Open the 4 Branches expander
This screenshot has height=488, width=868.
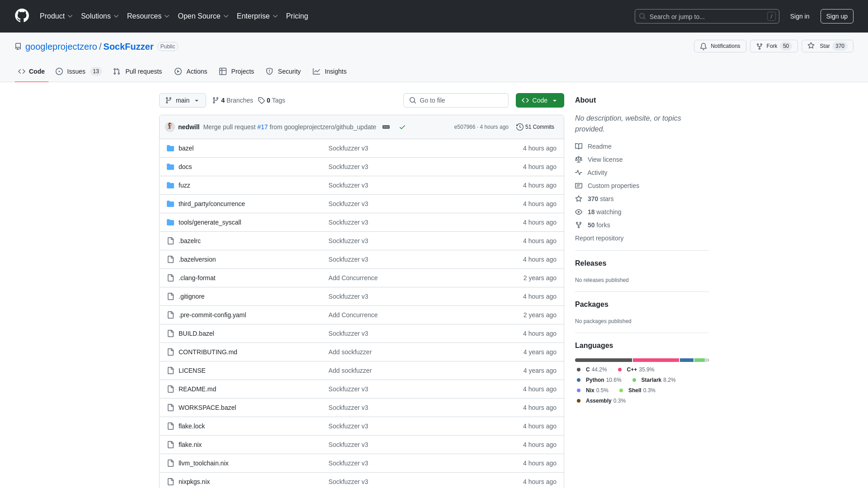[232, 100]
